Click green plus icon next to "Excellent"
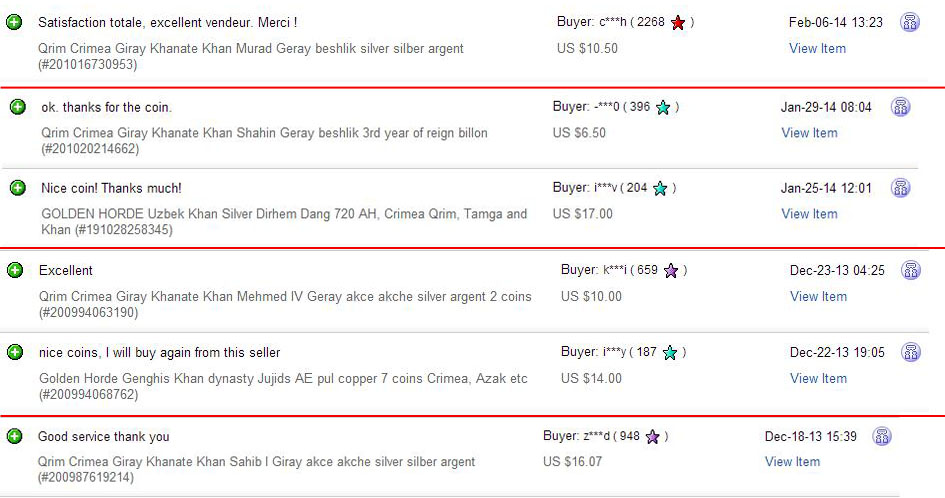 pyautogui.click(x=15, y=270)
